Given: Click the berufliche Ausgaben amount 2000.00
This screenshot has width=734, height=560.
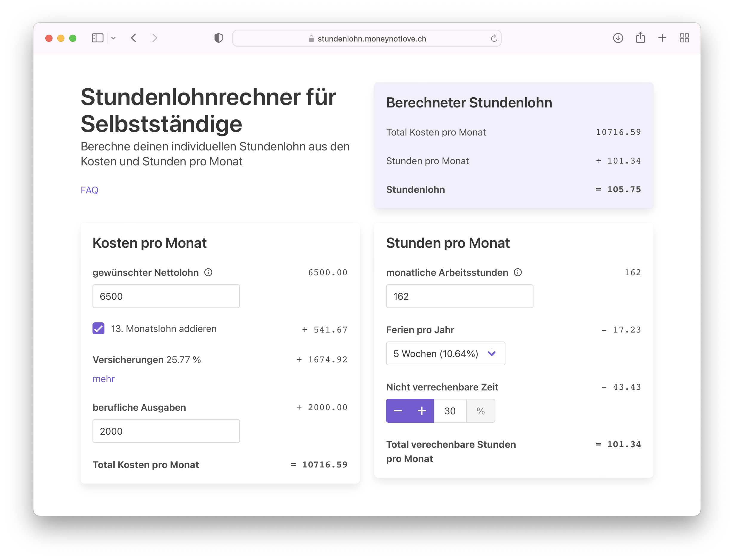Looking at the screenshot, I should click(x=328, y=407).
